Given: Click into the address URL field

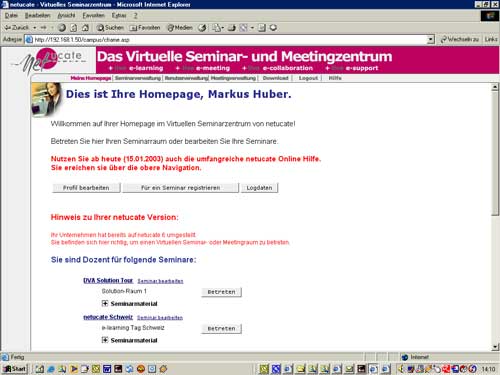Looking at the screenshot, I should pyautogui.click(x=230, y=40).
